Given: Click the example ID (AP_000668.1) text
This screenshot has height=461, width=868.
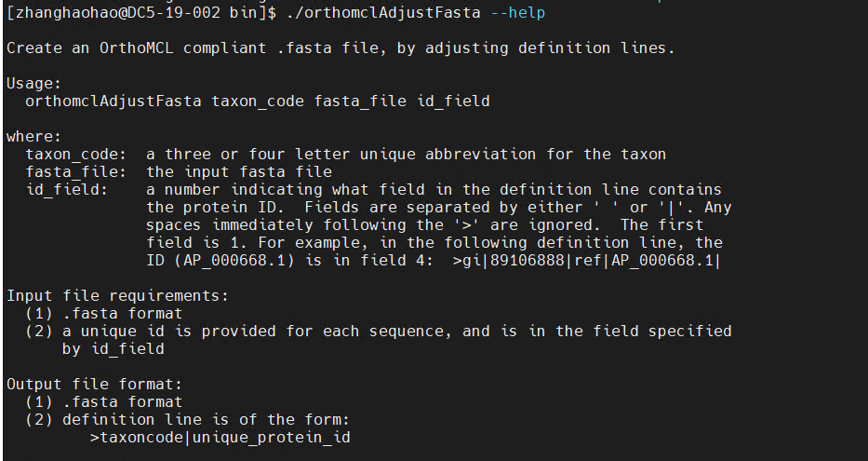Looking at the screenshot, I should pyautogui.click(x=234, y=261).
